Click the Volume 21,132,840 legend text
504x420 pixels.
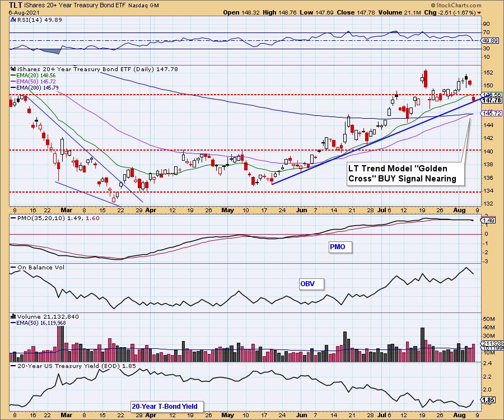48,317
